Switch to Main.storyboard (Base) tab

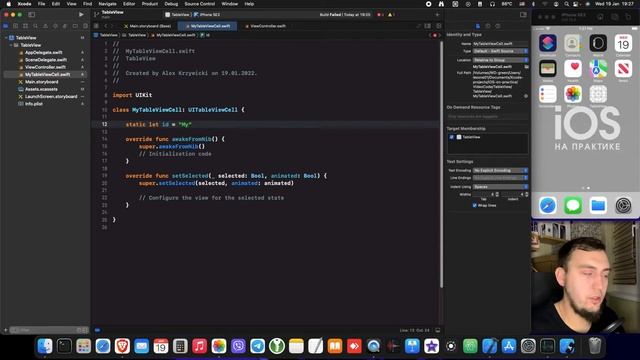pos(148,26)
